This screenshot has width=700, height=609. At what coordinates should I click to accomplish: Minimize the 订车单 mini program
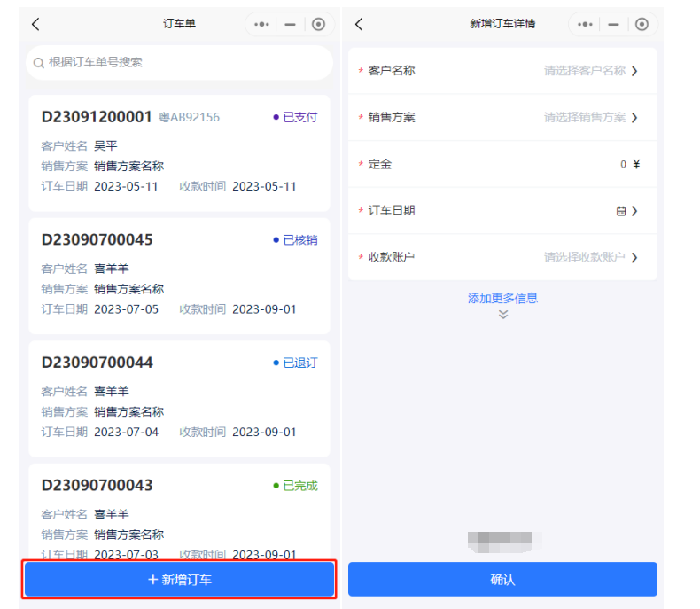click(x=290, y=24)
